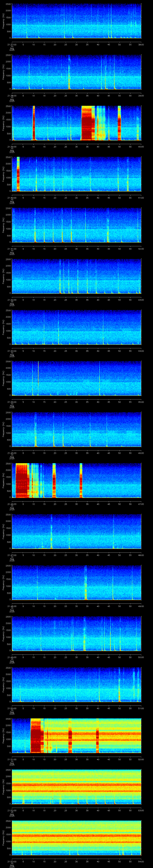Click the 21:37:00 start time label

click(x=12, y=44)
